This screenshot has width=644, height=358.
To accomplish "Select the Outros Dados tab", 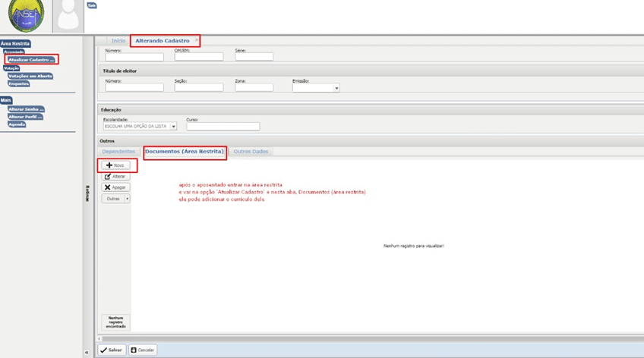I will (x=251, y=152).
